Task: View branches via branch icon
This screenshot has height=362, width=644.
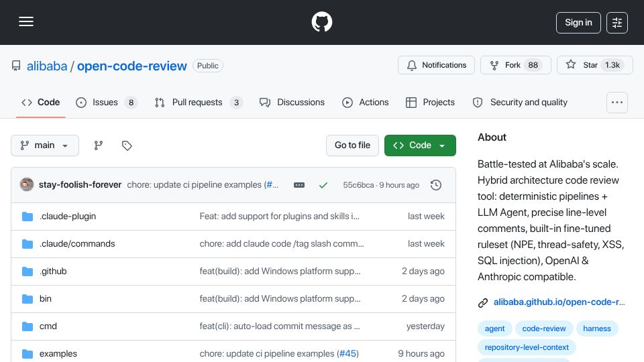Action: (x=98, y=145)
